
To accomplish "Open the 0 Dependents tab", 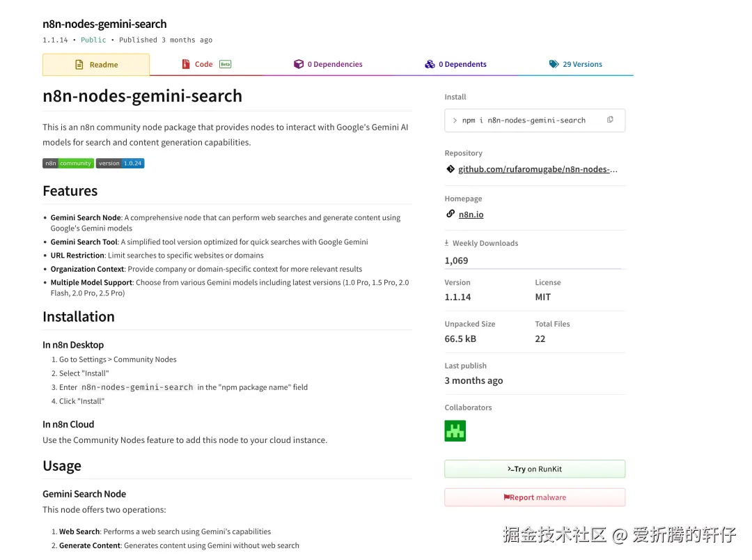I will coord(455,64).
